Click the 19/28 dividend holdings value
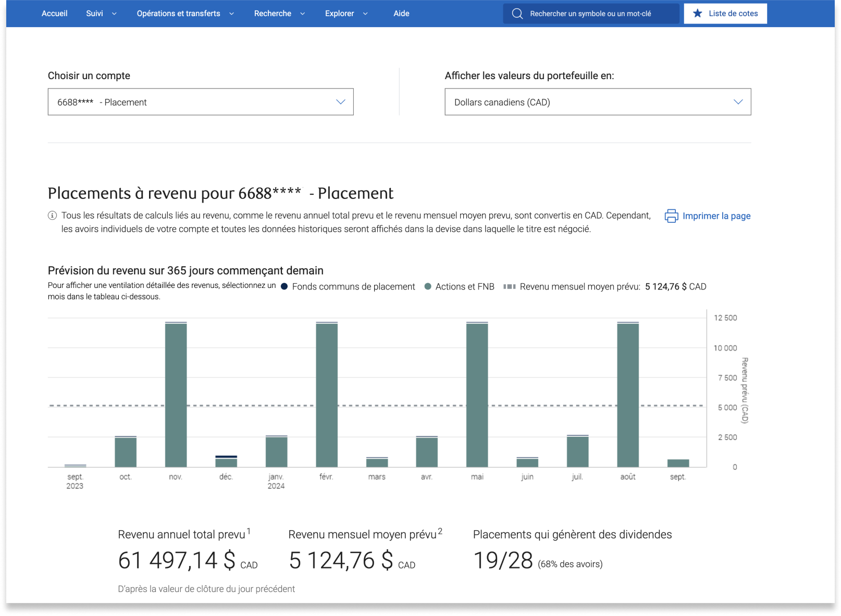Viewport: 841px width, 616px height. (x=503, y=561)
